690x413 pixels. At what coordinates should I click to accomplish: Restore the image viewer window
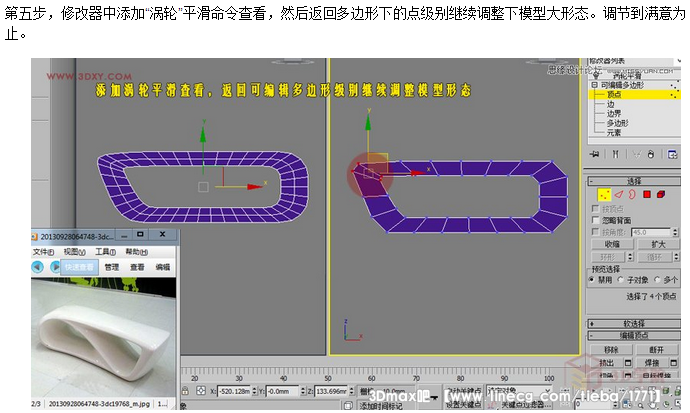tap(140, 235)
